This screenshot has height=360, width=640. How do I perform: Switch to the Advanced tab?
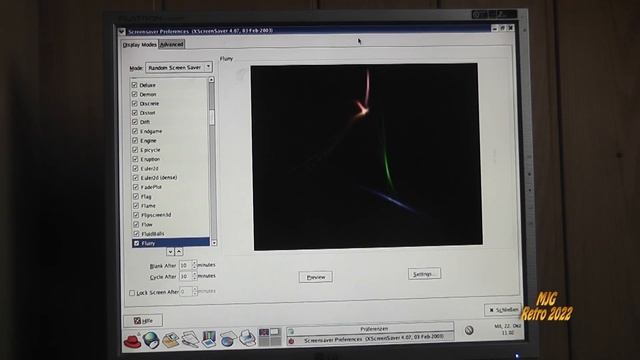pos(171,44)
